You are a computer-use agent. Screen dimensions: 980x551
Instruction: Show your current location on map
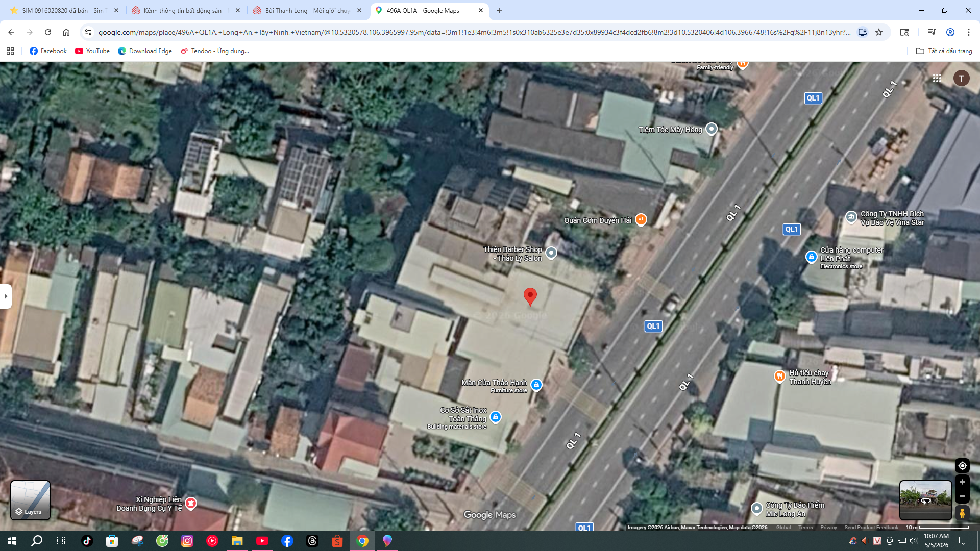[962, 466]
